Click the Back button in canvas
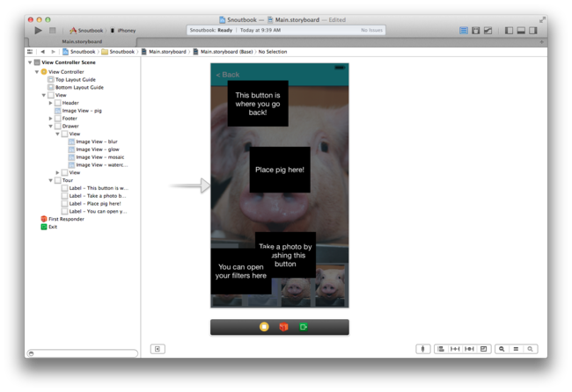The image size is (572, 392). [x=228, y=75]
